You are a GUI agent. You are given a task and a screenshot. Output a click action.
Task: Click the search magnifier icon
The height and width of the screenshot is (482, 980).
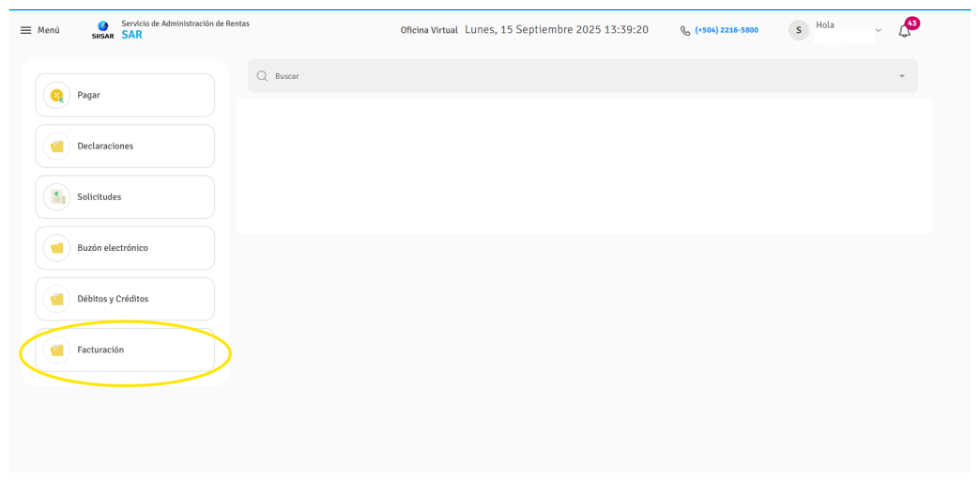(262, 76)
